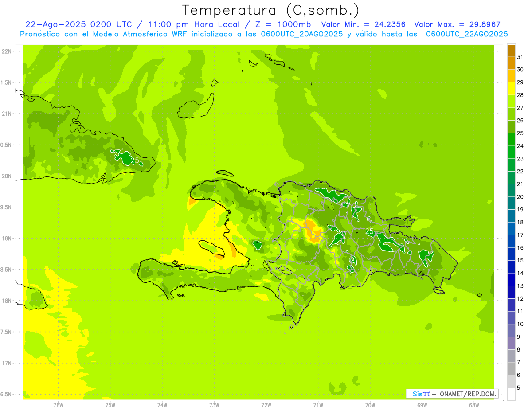
Task: Click the legend value 10
Action: (520, 324)
